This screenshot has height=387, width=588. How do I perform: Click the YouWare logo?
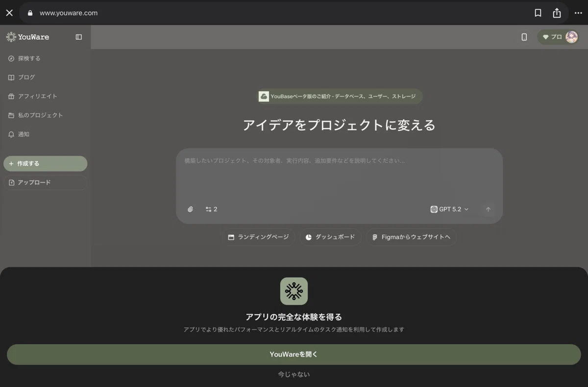pyautogui.click(x=27, y=37)
